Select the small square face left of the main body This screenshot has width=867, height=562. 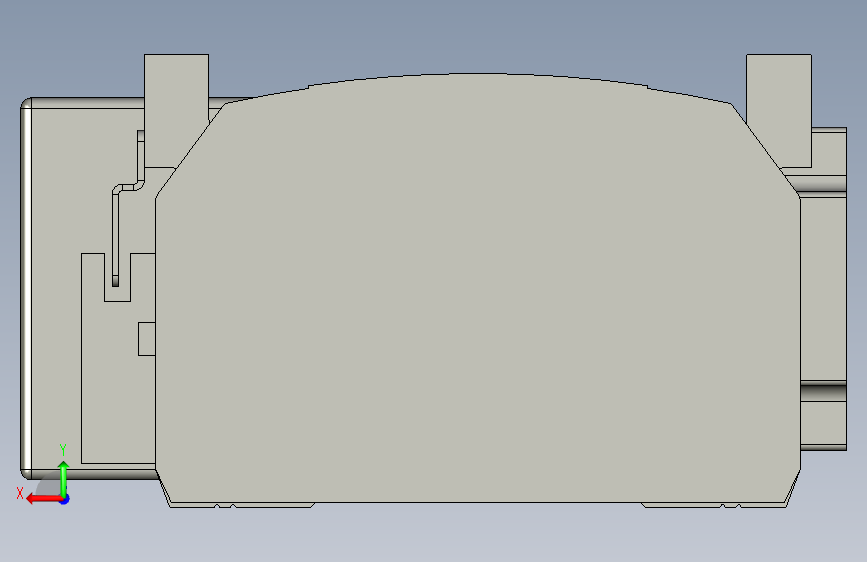[147, 339]
